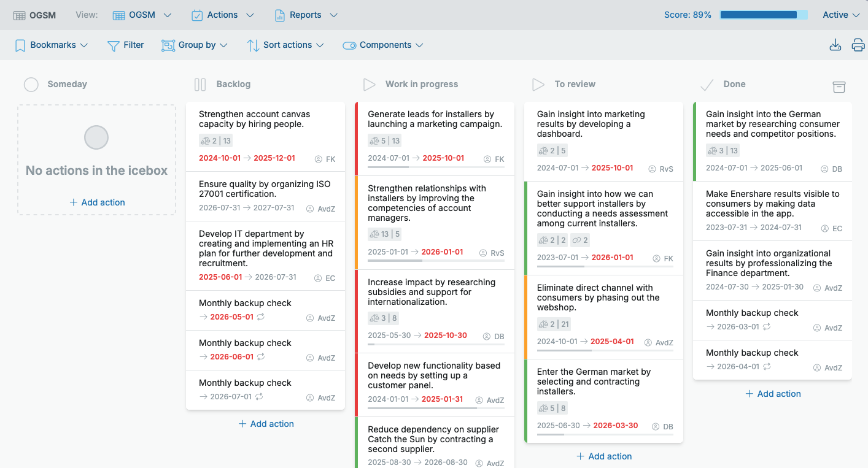Click the weight badge 3 | 8 on subsidies research card
The image size is (868, 468).
[384, 318]
